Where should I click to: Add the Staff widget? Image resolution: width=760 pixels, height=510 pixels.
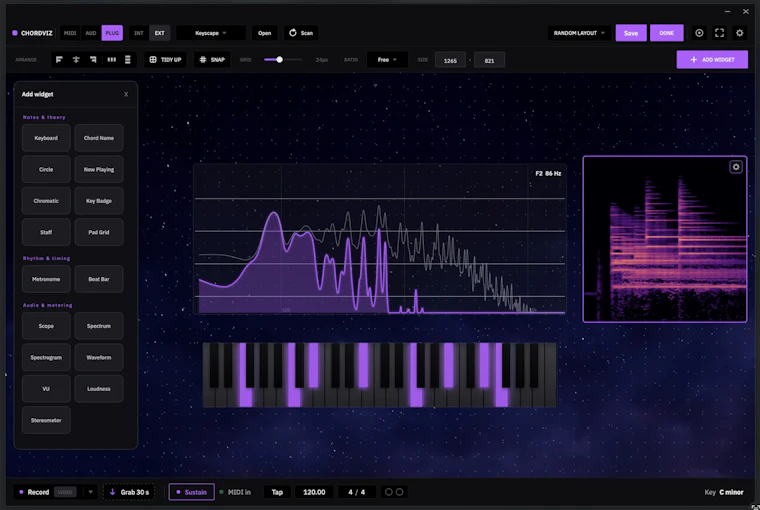click(x=46, y=232)
